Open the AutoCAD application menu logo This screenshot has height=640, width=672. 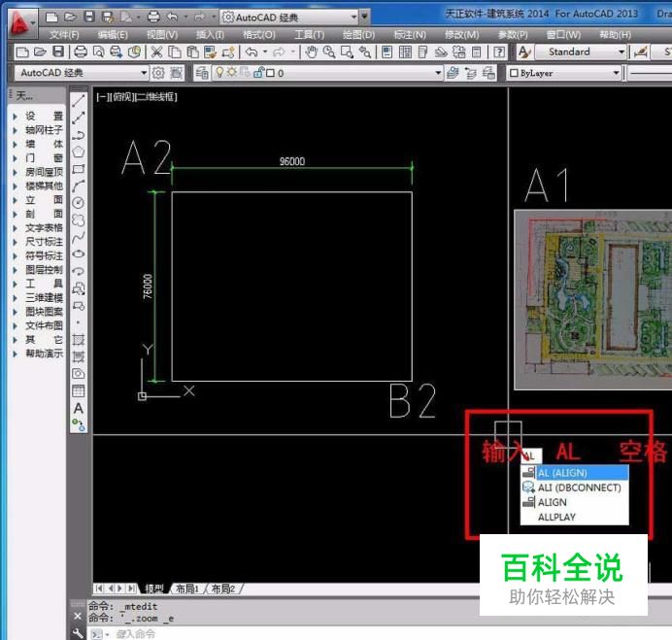point(19,22)
